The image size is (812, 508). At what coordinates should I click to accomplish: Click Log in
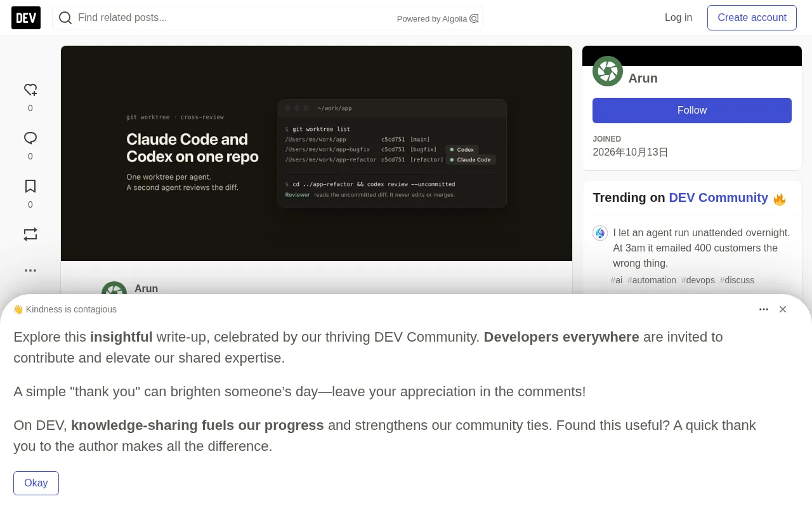(x=678, y=18)
